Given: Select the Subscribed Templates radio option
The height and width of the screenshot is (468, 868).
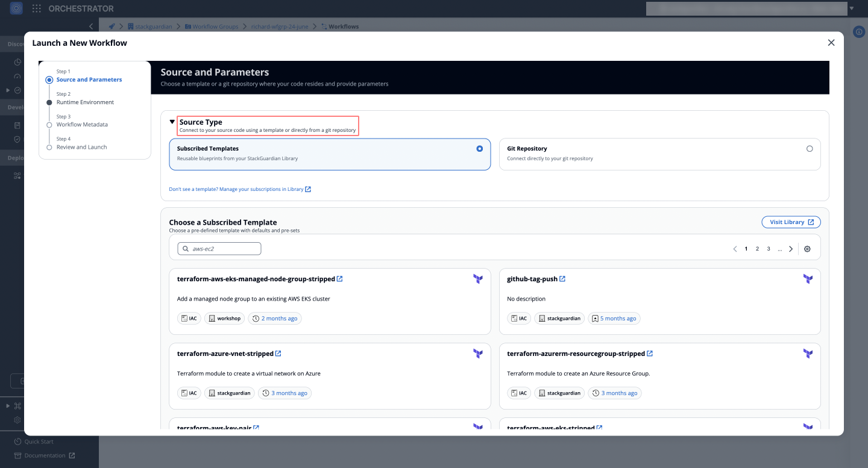Looking at the screenshot, I should (x=480, y=148).
